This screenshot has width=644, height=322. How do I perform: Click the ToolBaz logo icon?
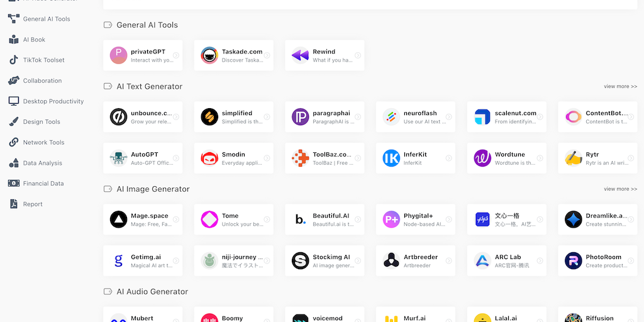click(300, 158)
